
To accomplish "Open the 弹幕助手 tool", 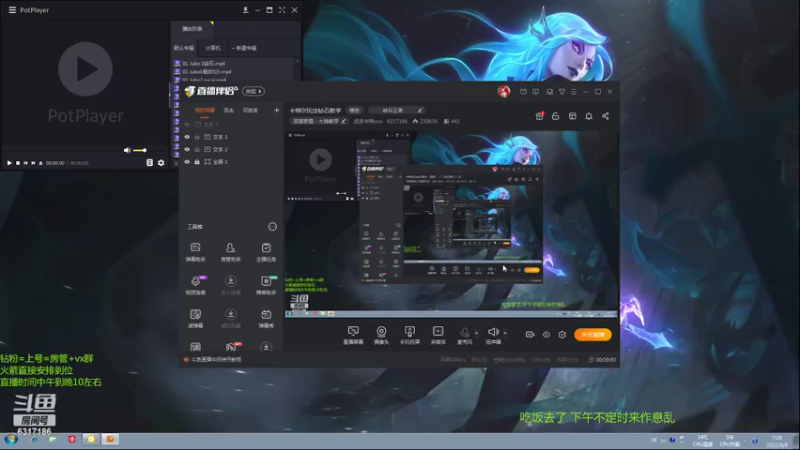I will [195, 252].
